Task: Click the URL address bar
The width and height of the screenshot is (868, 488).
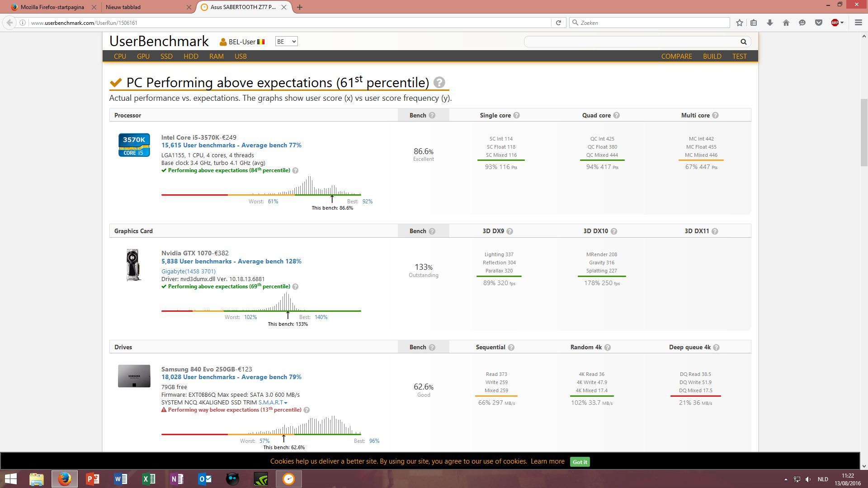Action: 289,23
